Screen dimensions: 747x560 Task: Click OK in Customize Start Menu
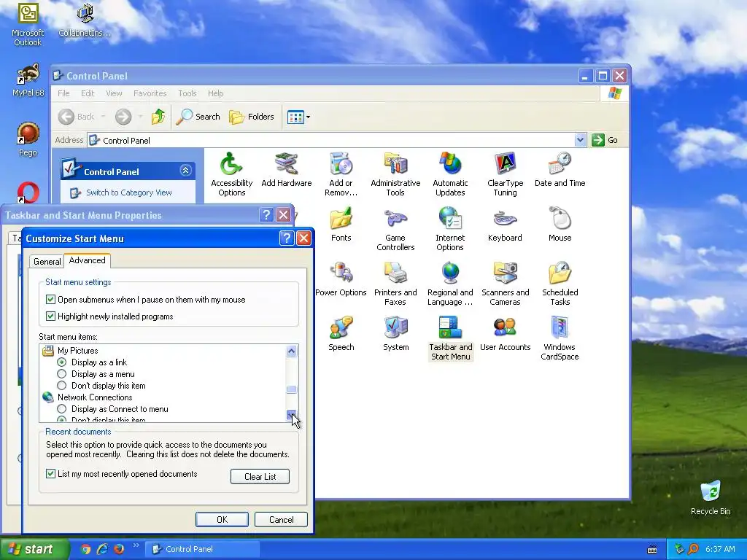222,519
